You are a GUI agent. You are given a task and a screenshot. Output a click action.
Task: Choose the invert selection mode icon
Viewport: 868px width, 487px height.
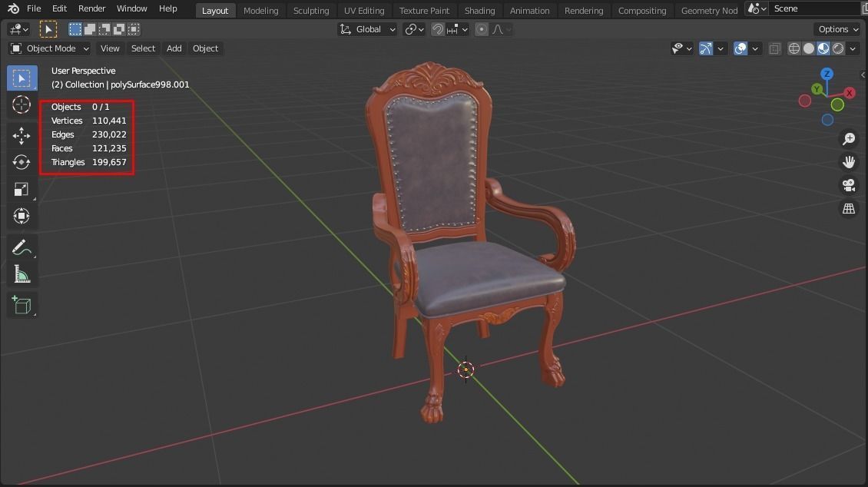pos(119,29)
